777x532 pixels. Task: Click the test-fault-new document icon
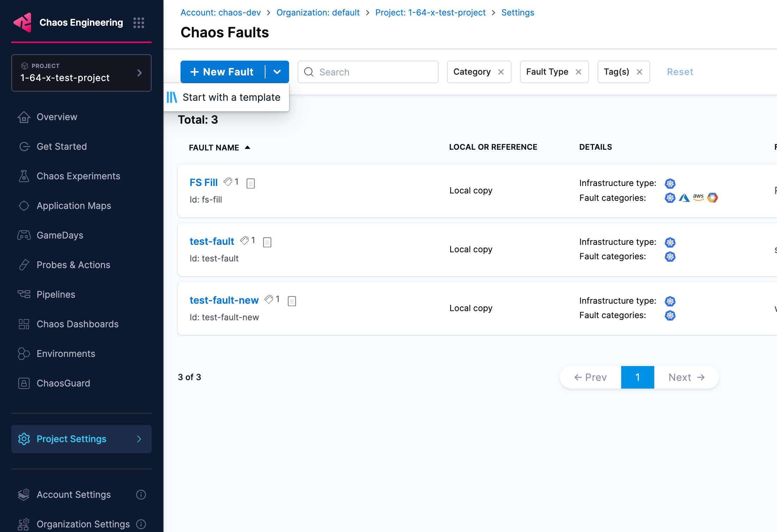pyautogui.click(x=292, y=301)
